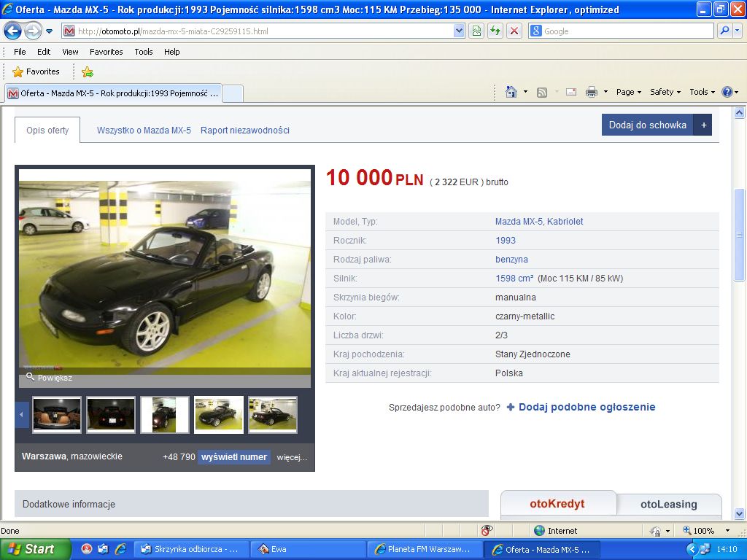Open the recent pages dropdown arrow
This screenshot has width=747, height=560.
(49, 31)
